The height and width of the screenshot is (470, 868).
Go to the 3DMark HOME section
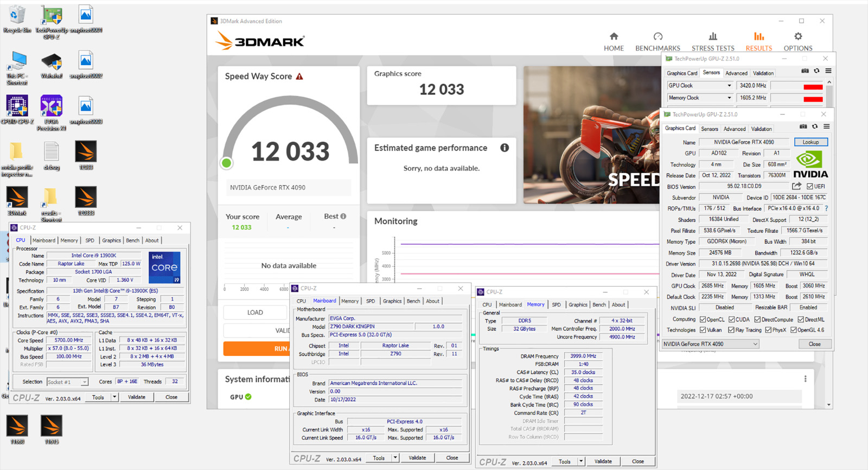pos(614,42)
